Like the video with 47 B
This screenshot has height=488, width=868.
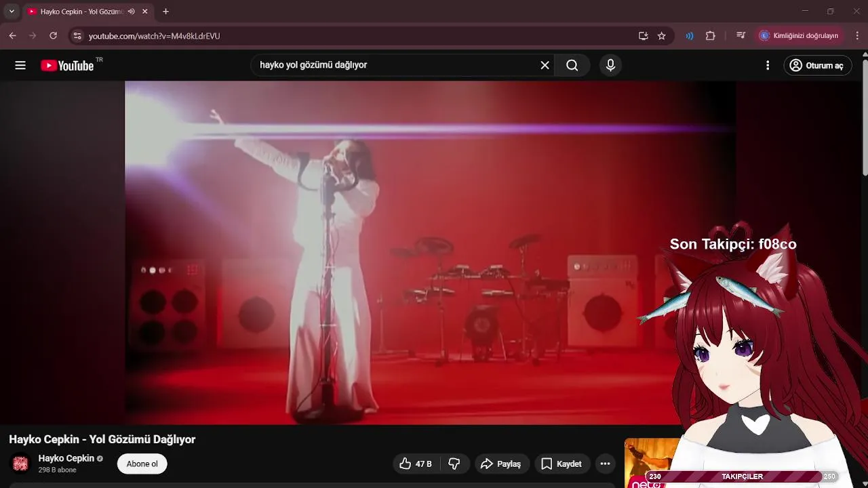415,464
